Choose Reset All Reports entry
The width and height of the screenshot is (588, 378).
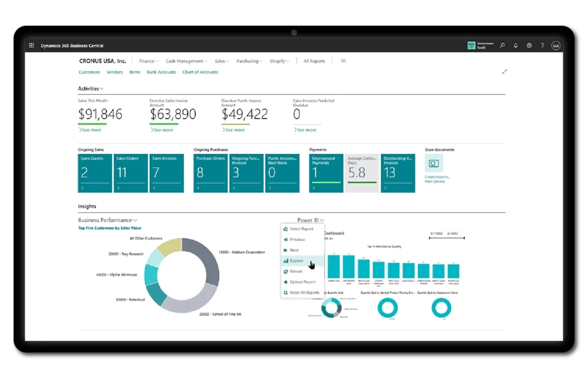(302, 293)
